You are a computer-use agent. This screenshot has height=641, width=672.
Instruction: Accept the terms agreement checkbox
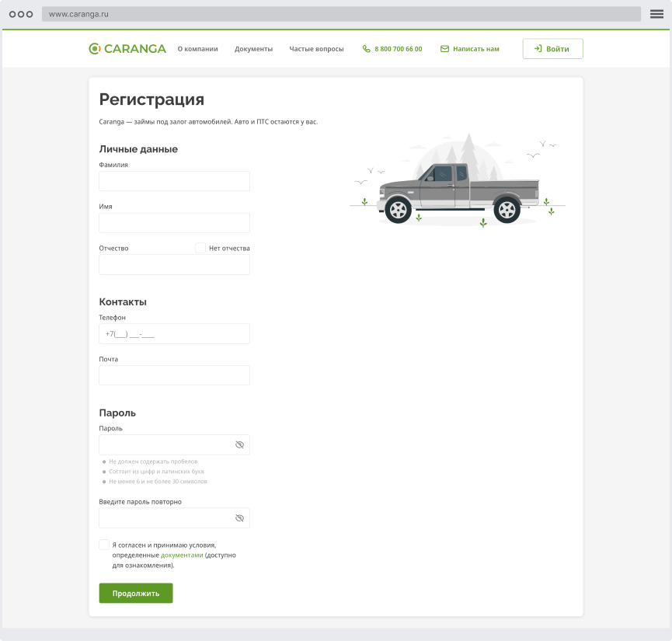(104, 545)
